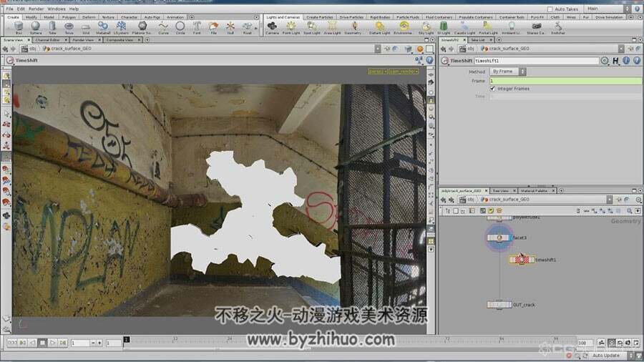Open the File menu
The width and height of the screenshot is (644, 362).
tap(9, 9)
